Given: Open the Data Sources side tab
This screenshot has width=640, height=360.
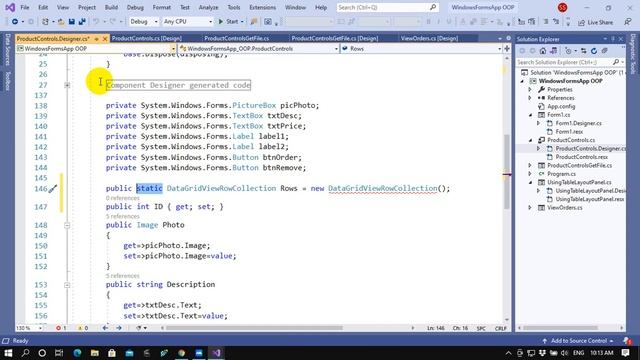Looking at the screenshot, I should click(x=7, y=50).
